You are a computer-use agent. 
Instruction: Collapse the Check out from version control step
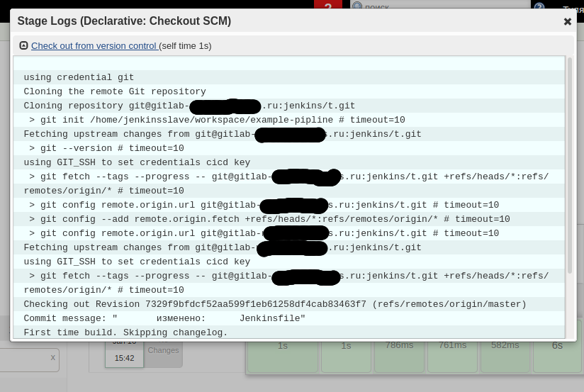click(23, 45)
